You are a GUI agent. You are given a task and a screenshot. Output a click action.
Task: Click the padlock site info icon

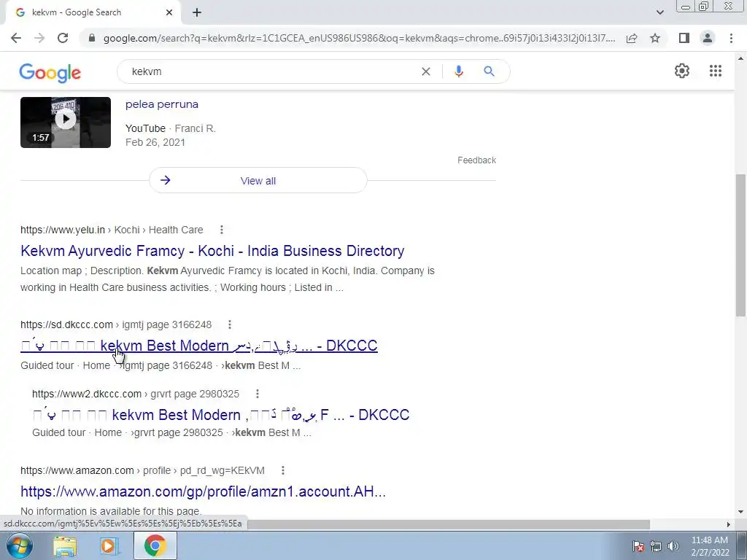pos(92,38)
